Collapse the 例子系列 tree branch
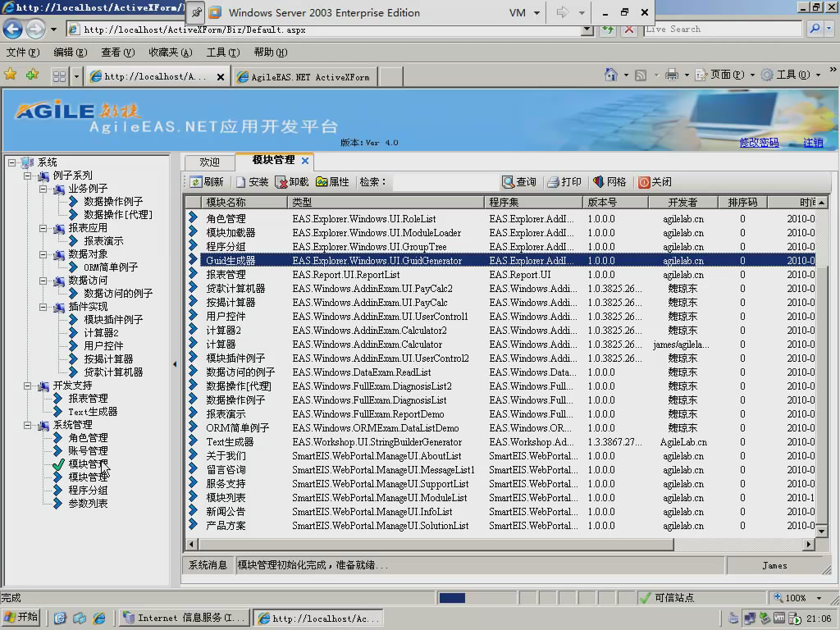This screenshot has height=630, width=840. (27, 175)
